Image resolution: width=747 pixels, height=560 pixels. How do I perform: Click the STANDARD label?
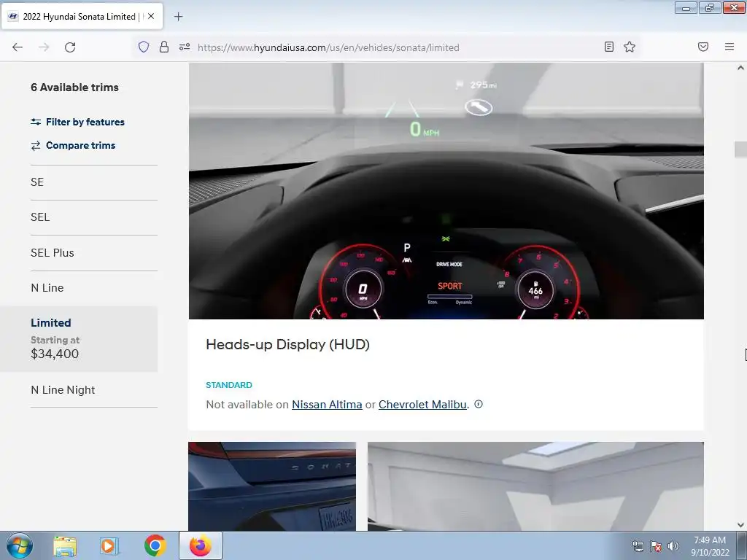tap(229, 385)
